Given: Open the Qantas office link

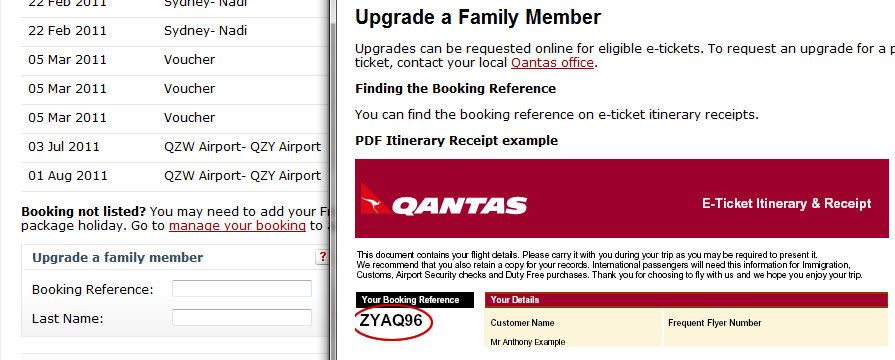Looking at the screenshot, I should tap(552, 63).
